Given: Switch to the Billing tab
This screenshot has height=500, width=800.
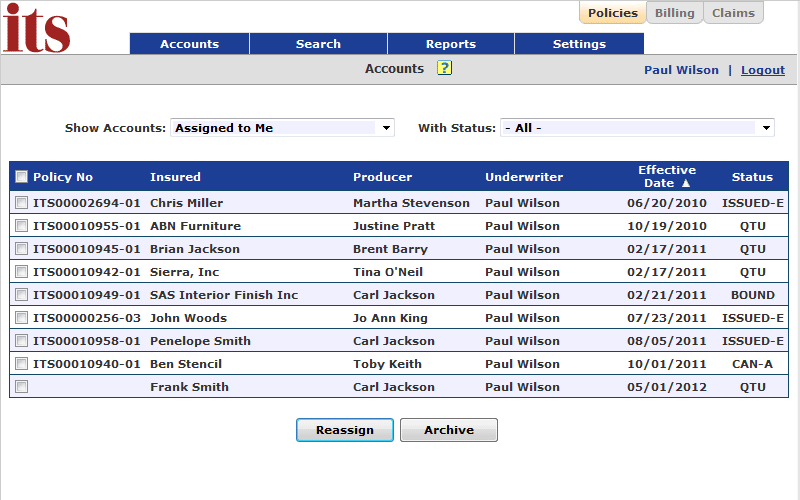Looking at the screenshot, I should pos(674,13).
